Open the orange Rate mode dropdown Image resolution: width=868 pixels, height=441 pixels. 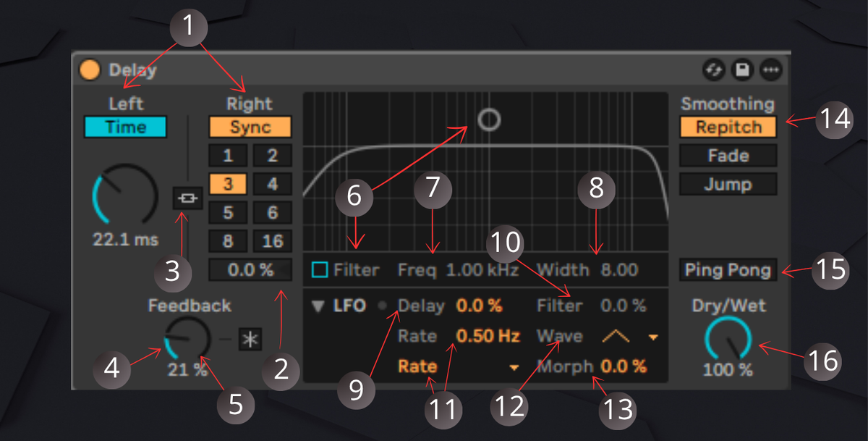click(459, 366)
